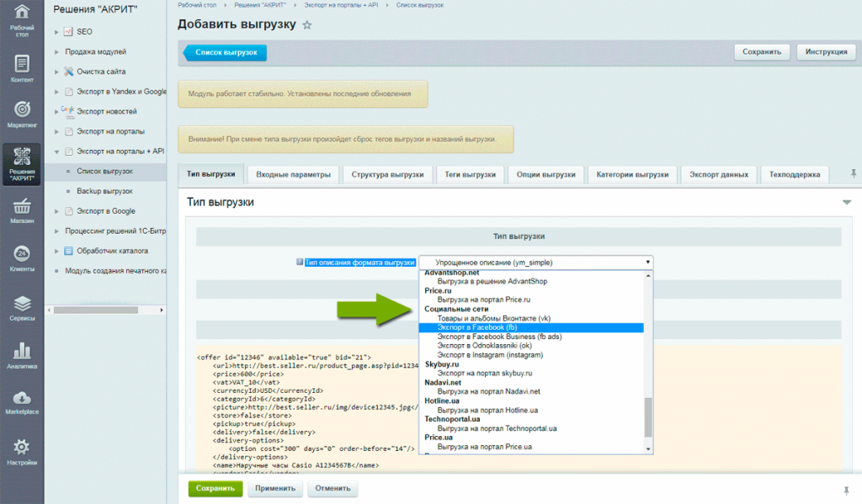
Task: Click the dropdown list vertical scrollbar
Action: (647, 416)
